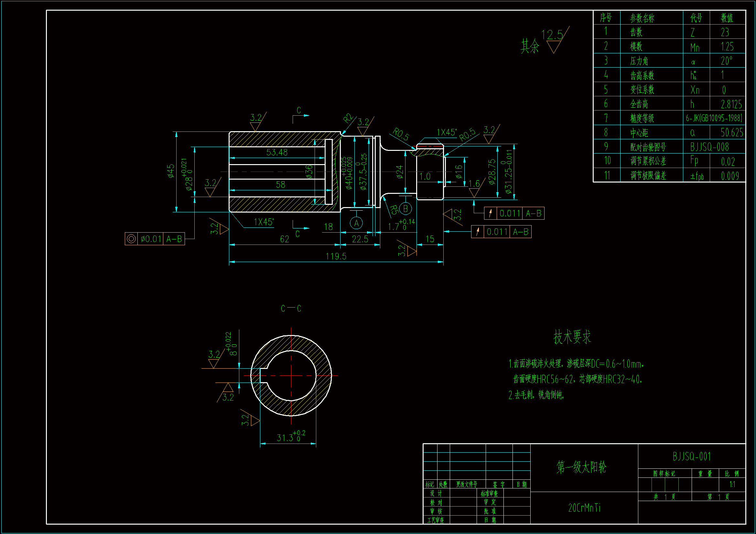Click the datum A circle marker
The width and height of the screenshot is (756, 534).
pyautogui.click(x=356, y=224)
